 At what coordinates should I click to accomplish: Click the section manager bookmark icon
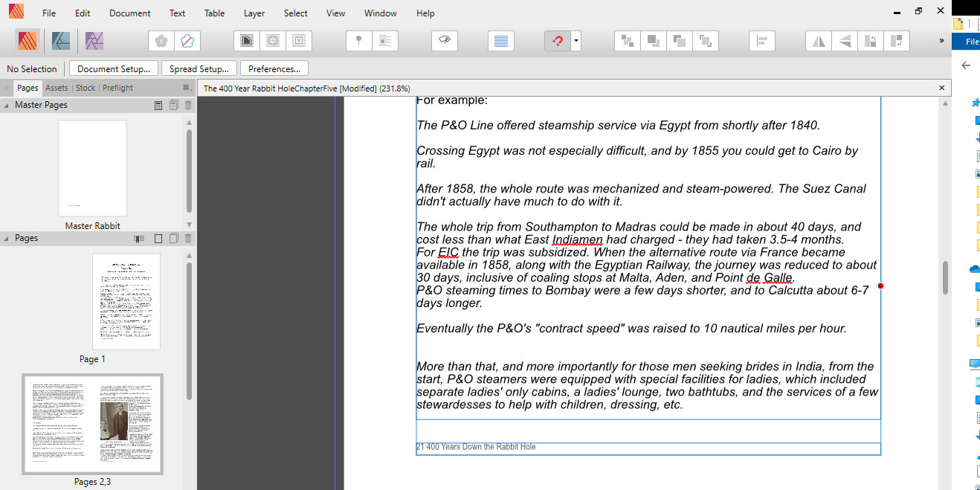pyautogui.click(x=139, y=239)
